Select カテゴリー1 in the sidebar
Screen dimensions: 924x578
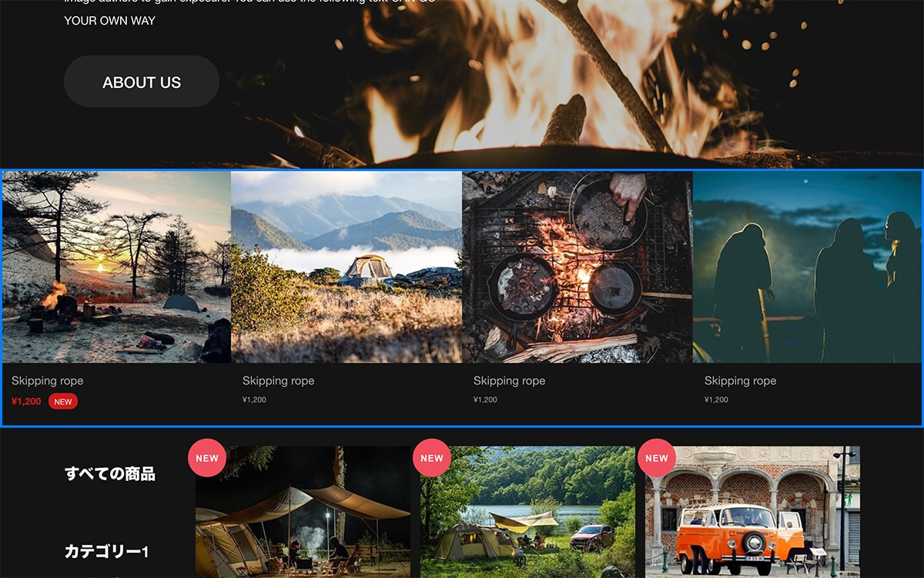106,552
